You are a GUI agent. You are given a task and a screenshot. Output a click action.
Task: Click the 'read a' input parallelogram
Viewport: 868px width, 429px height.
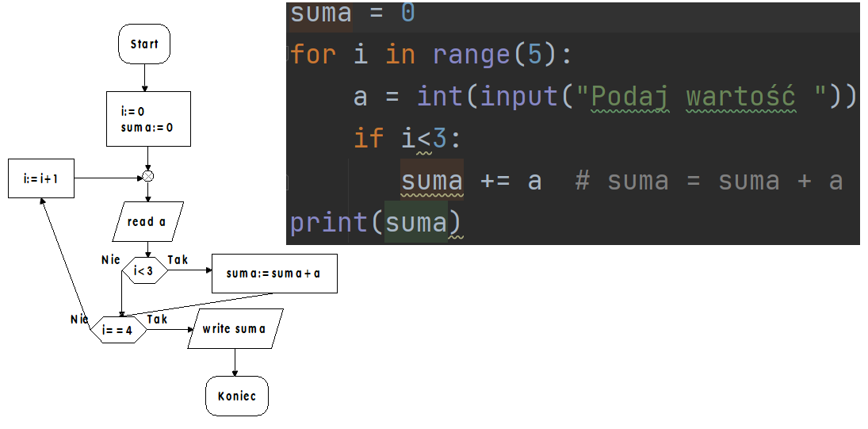click(147, 221)
